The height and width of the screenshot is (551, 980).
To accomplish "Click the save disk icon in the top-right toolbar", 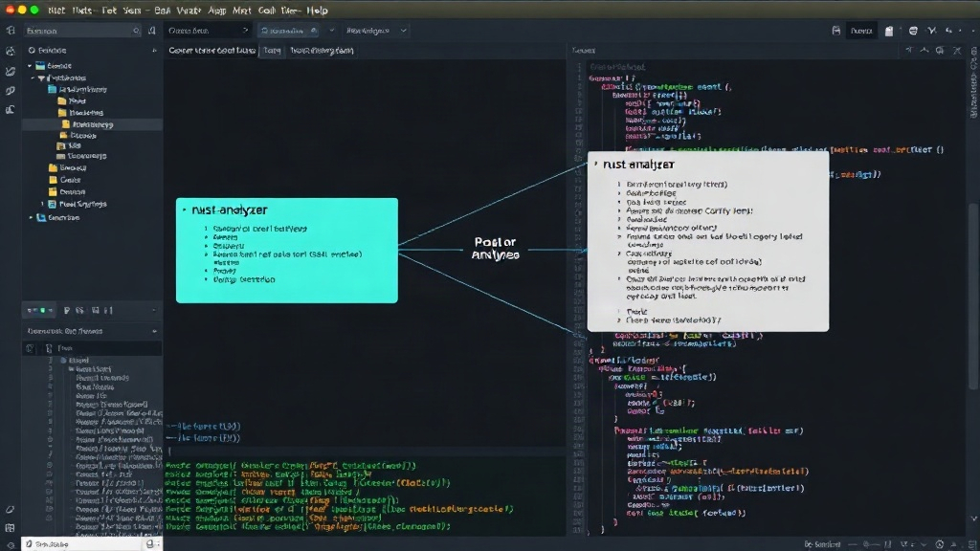I will pyautogui.click(x=836, y=31).
